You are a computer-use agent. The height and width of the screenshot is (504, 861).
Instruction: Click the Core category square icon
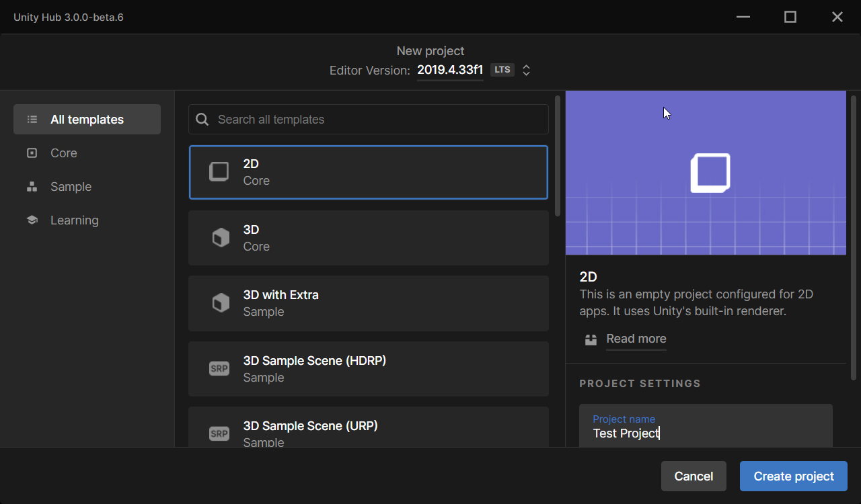tap(32, 153)
